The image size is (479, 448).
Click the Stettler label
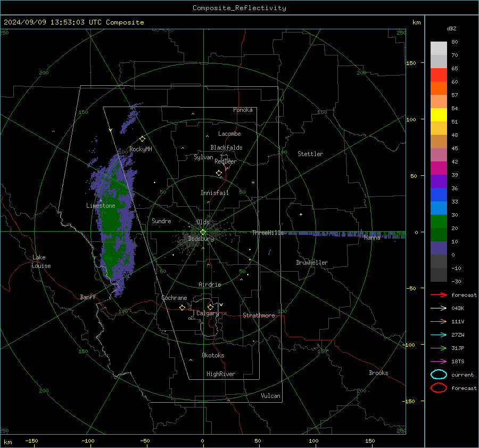click(310, 154)
